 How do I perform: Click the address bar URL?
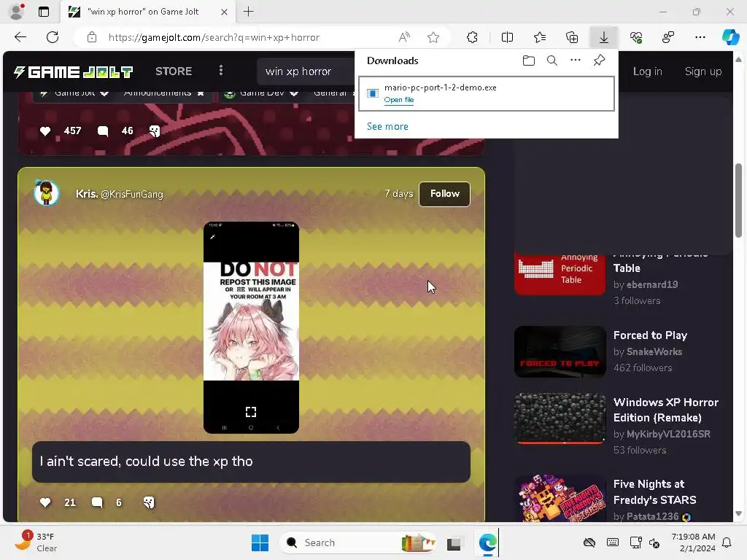[214, 37]
